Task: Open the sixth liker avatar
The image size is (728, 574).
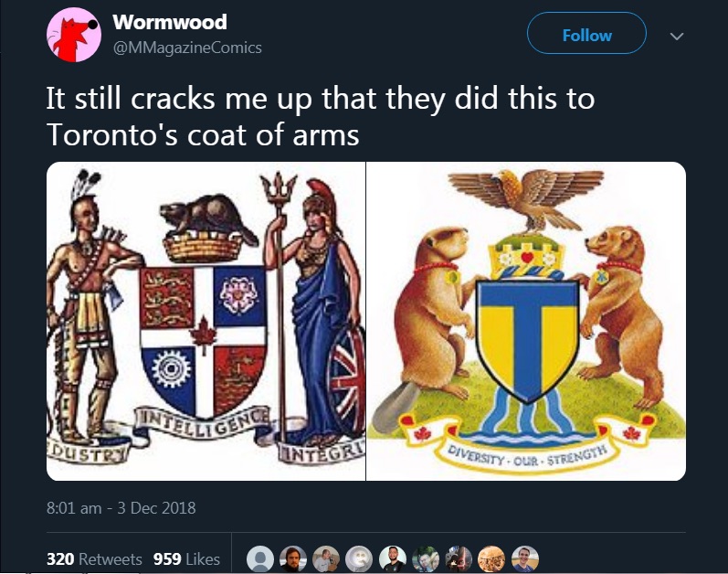Action: (426, 558)
